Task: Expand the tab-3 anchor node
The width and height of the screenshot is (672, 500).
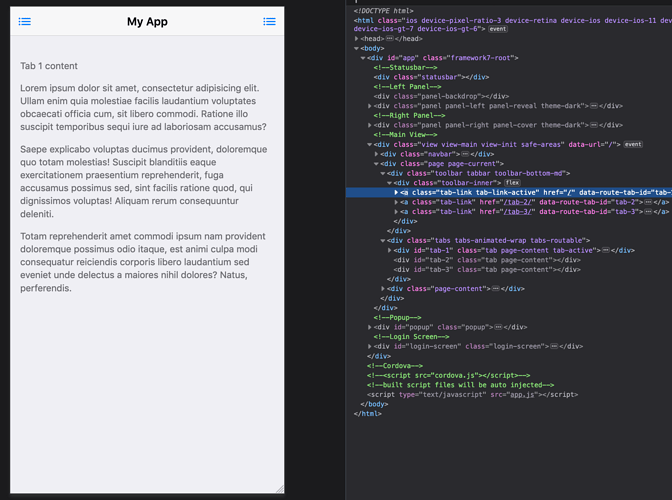Action: pyautogui.click(x=396, y=212)
